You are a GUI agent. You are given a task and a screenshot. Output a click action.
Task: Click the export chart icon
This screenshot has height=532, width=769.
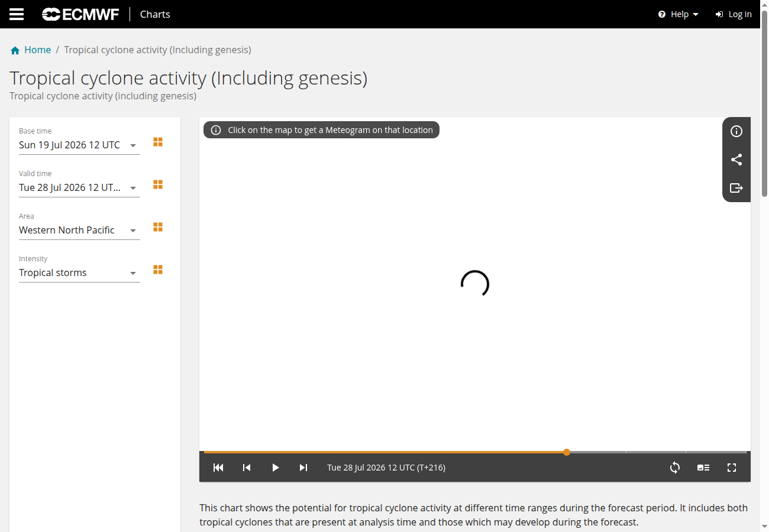(736, 188)
